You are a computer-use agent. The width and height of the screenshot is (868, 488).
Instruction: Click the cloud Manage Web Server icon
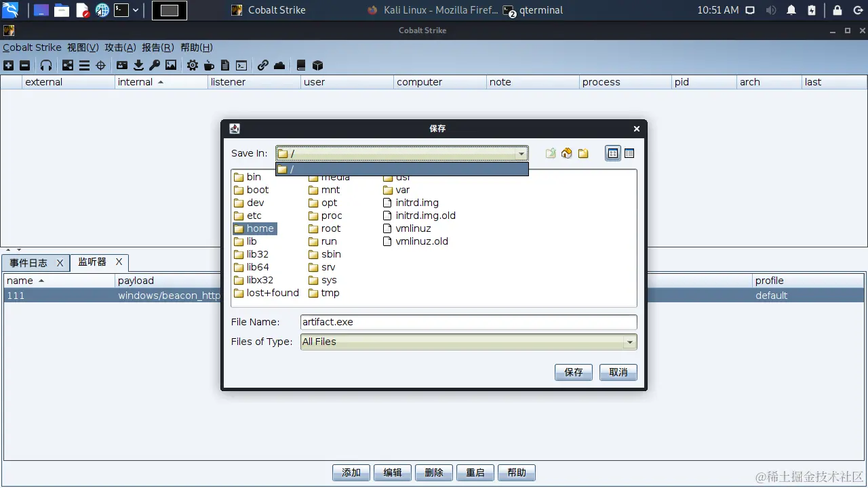[x=279, y=66]
